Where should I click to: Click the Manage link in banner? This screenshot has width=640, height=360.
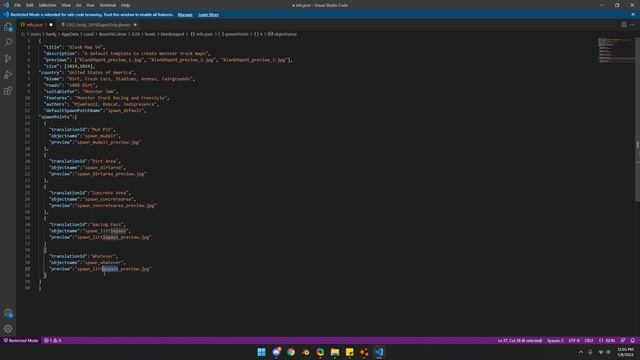[185, 15]
